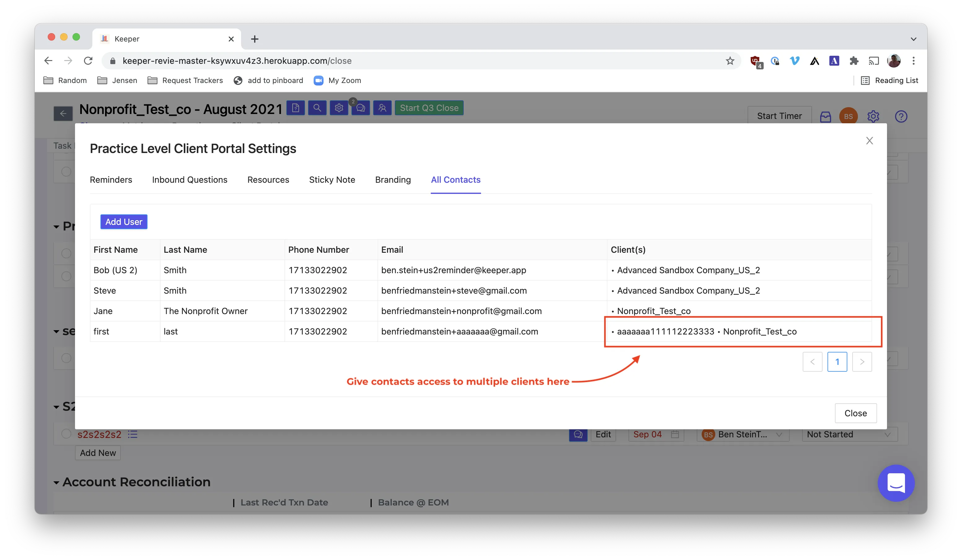Open the Sep 04 calendar icon

(675, 435)
